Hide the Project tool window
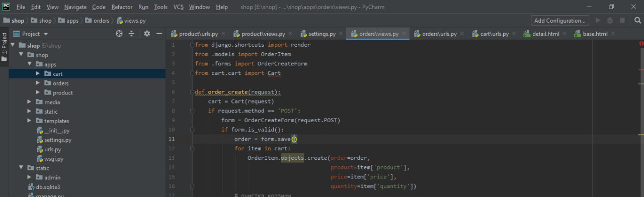The image size is (644, 197). pos(159,34)
